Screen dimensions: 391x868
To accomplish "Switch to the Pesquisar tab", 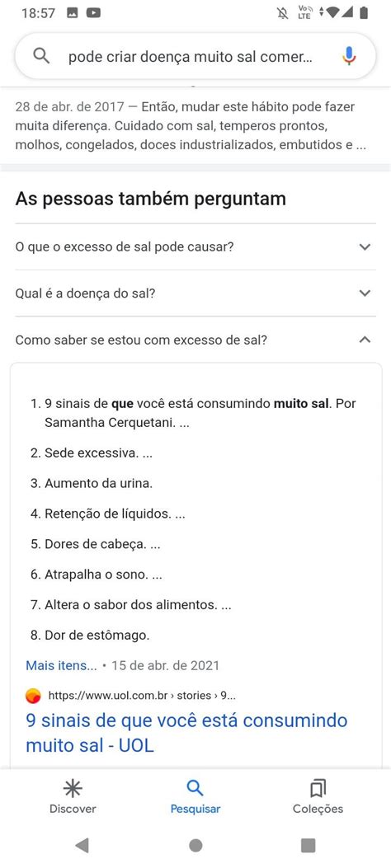I will (195, 796).
